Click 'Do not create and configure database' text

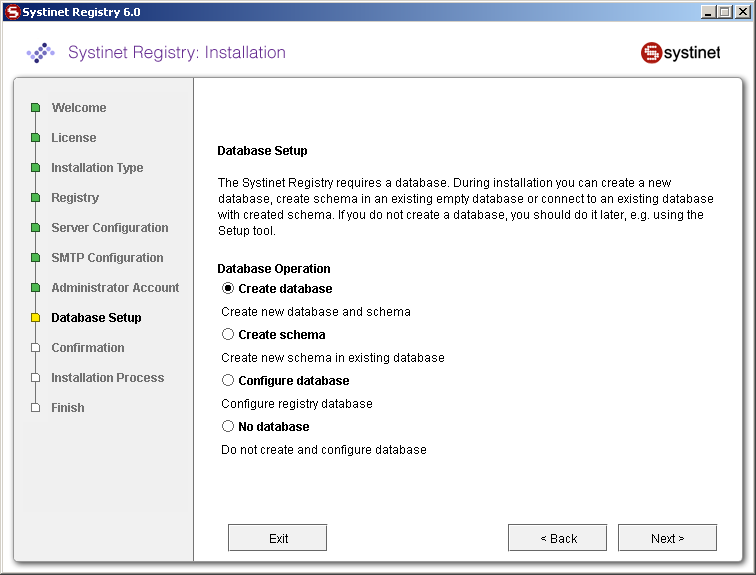click(x=324, y=450)
